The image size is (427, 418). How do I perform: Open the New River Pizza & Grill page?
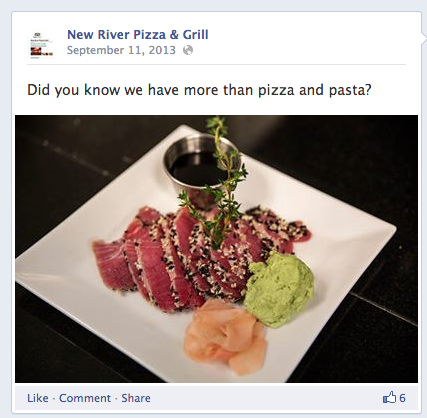pos(138,35)
